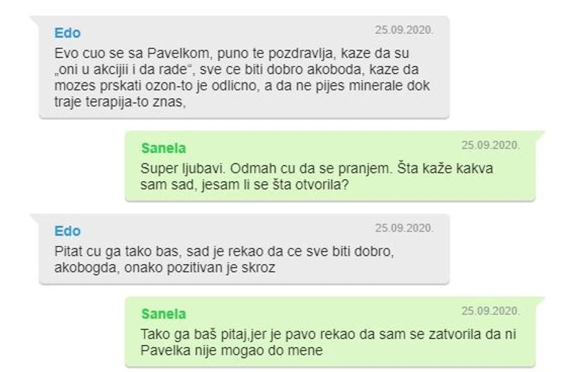588x372 pixels.
Task: Click the tail of the first grey bubble
Action: (35, 20)
